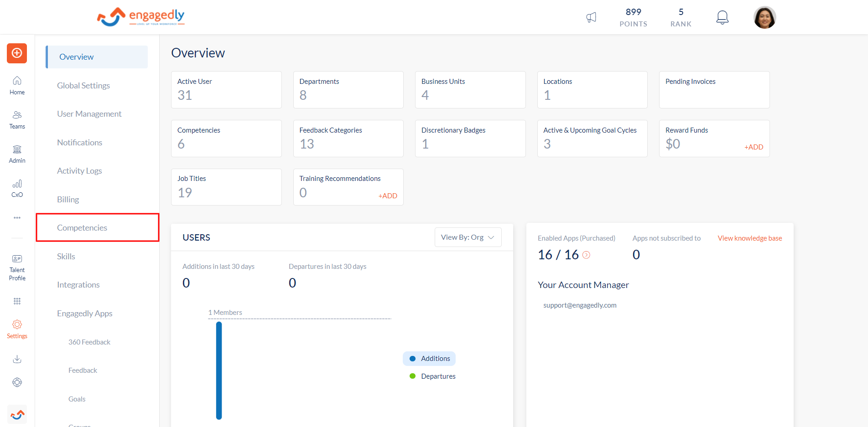Click the Engagedly logo at sidebar bottom

[17, 414]
